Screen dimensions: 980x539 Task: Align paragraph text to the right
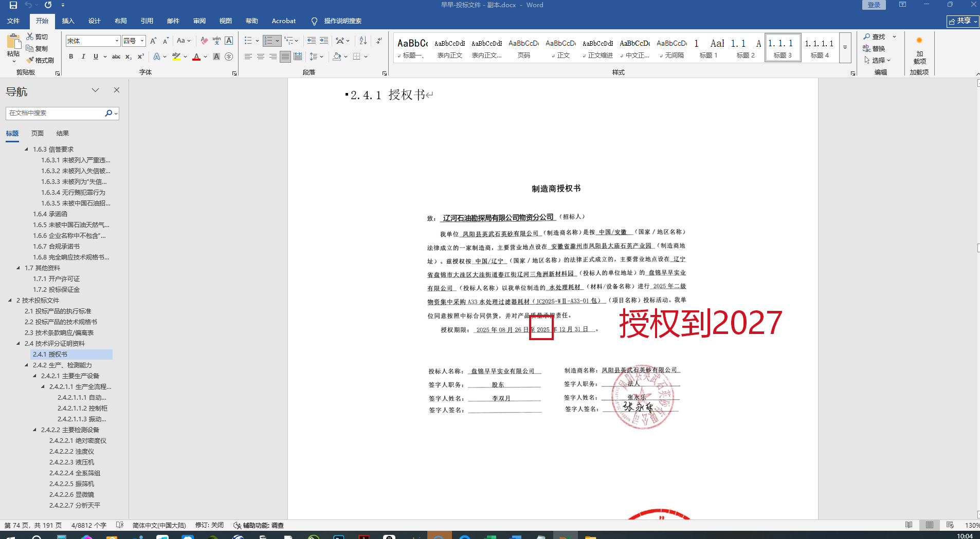(273, 57)
